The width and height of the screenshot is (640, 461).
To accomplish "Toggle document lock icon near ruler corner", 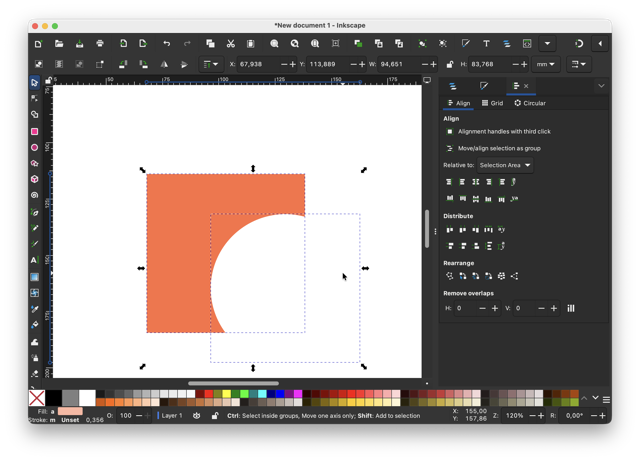I will 48,80.
